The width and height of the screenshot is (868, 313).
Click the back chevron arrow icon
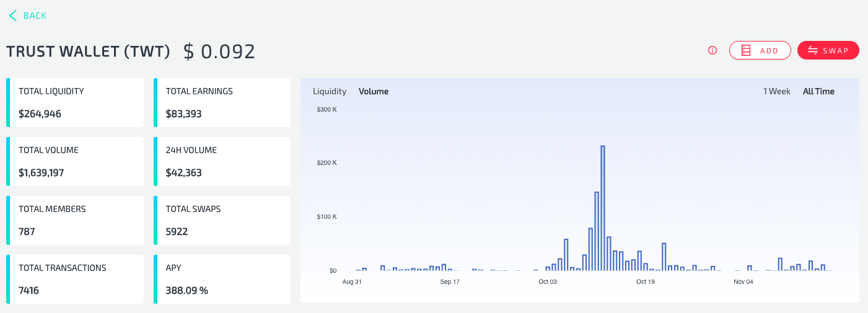tap(12, 15)
